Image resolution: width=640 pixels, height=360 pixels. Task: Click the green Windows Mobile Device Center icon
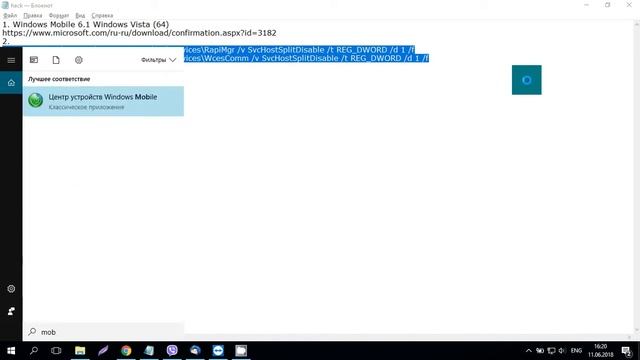pyautogui.click(x=36, y=100)
